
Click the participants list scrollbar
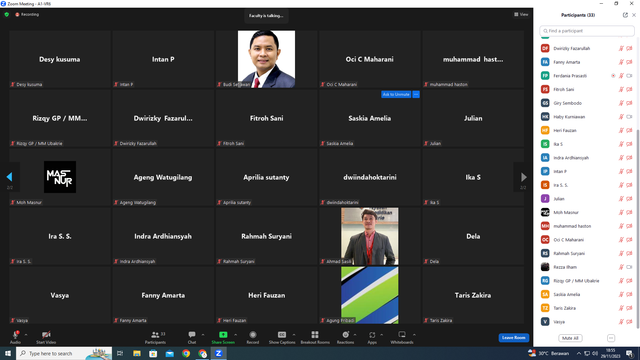point(638,229)
